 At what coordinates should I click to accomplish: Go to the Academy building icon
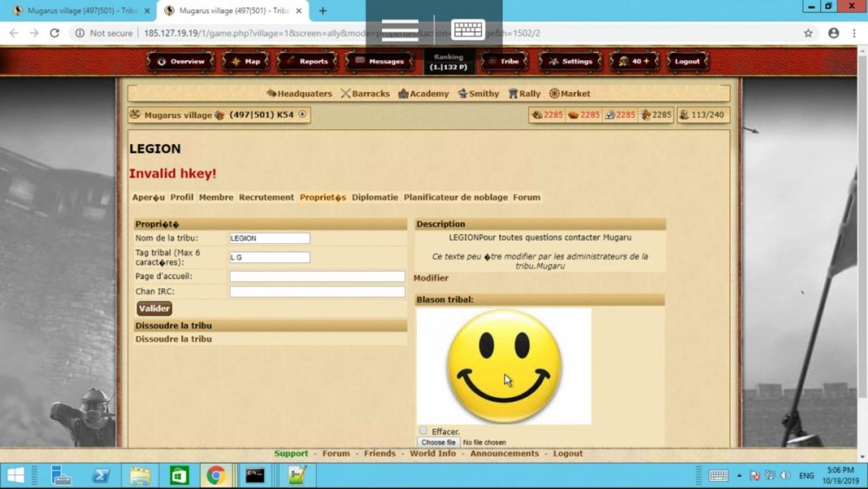403,94
